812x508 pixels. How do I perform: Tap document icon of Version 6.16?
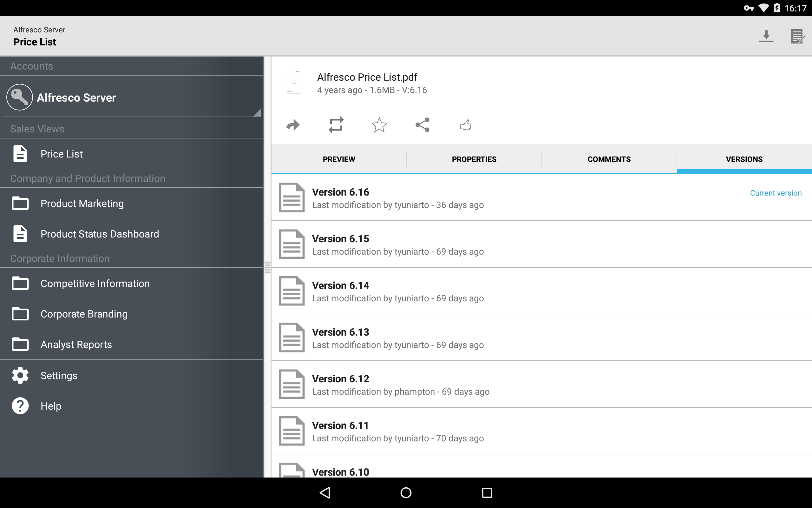pyautogui.click(x=291, y=197)
